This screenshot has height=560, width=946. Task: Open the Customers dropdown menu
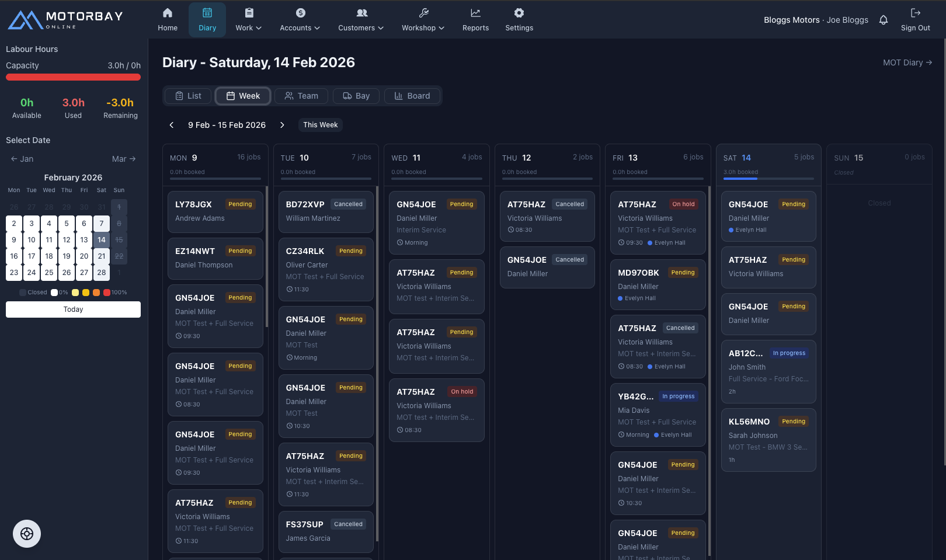tap(360, 27)
